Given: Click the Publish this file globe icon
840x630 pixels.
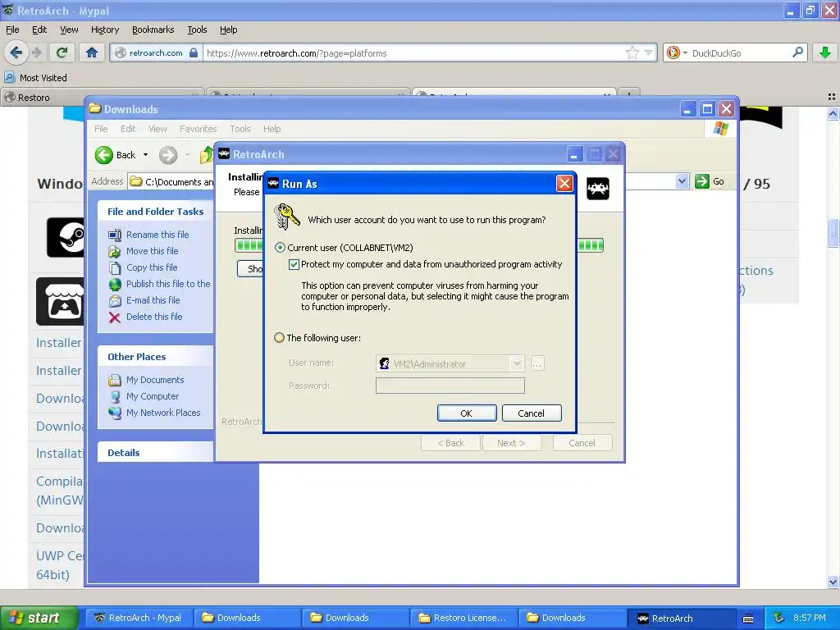Looking at the screenshot, I should click(115, 284).
